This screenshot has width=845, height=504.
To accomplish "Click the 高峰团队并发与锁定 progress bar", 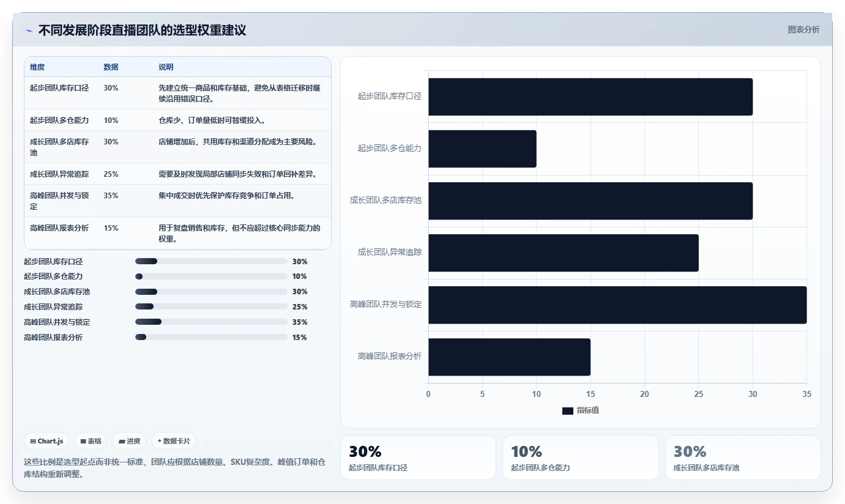I will point(211,322).
